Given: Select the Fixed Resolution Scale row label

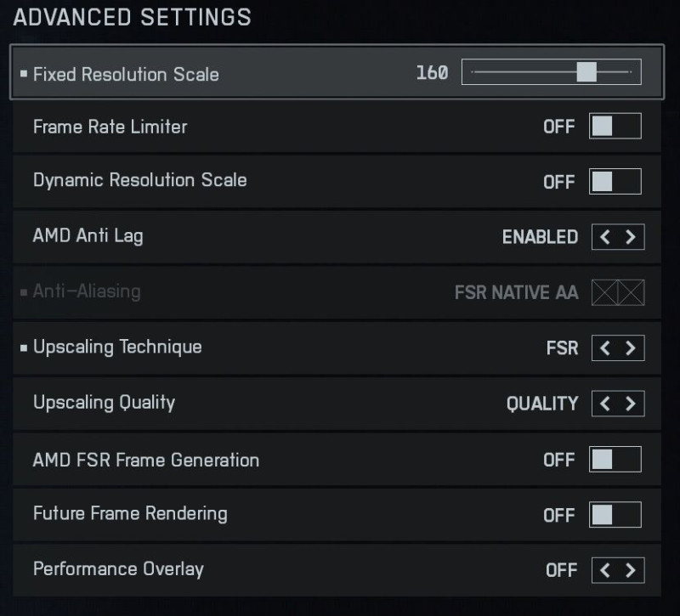Looking at the screenshot, I should point(126,74).
